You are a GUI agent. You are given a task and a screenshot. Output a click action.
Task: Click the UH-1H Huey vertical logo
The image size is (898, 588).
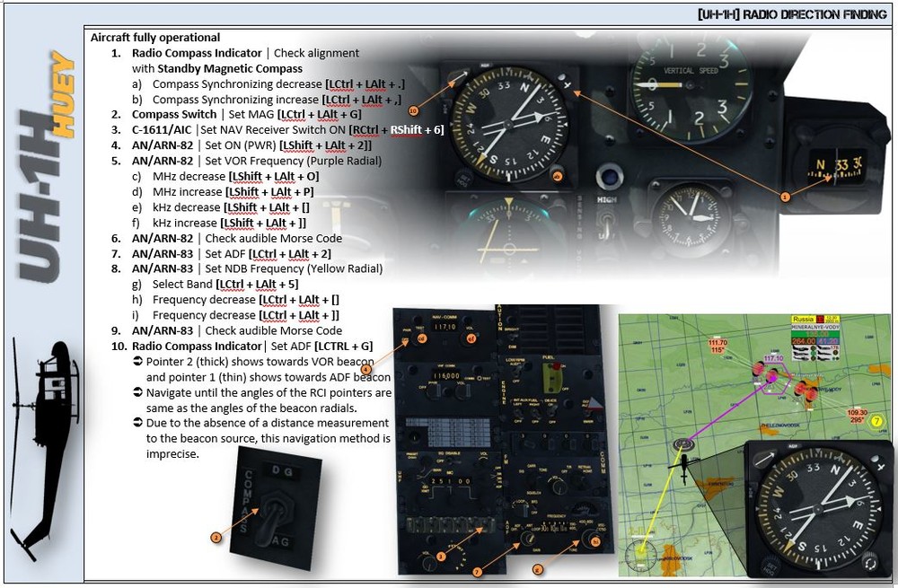(x=47, y=166)
